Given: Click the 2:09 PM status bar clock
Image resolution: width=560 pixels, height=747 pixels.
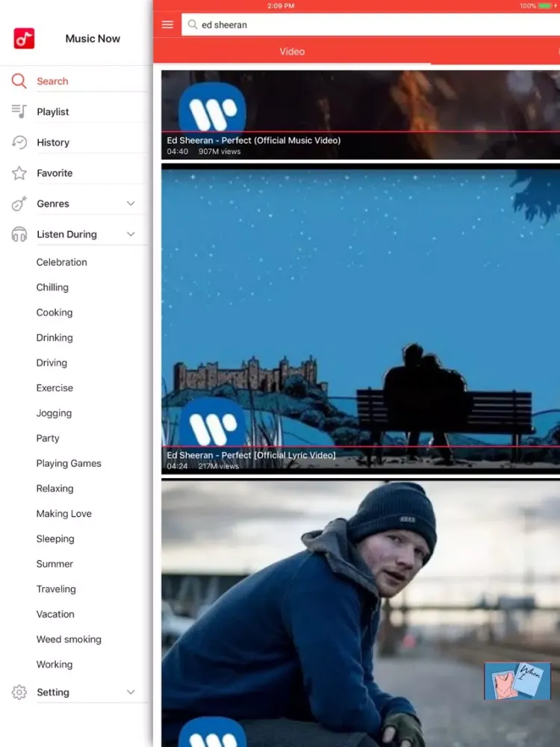Looking at the screenshot, I should 281,6.
